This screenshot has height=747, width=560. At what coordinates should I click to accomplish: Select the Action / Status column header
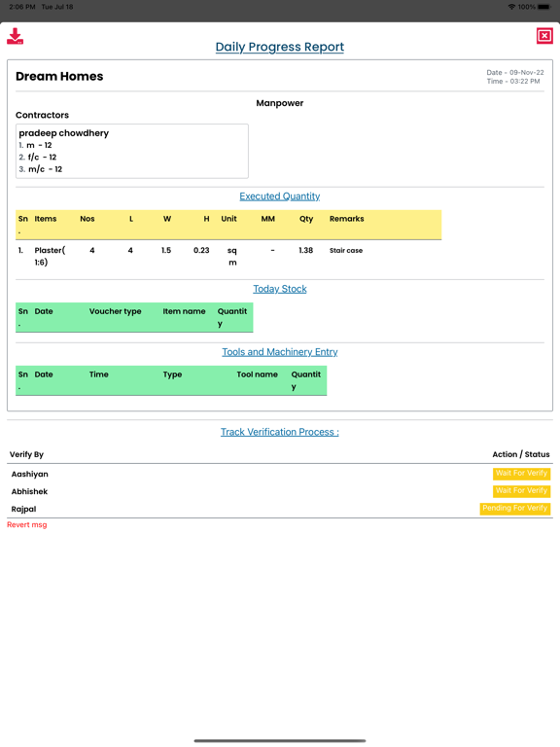point(521,454)
